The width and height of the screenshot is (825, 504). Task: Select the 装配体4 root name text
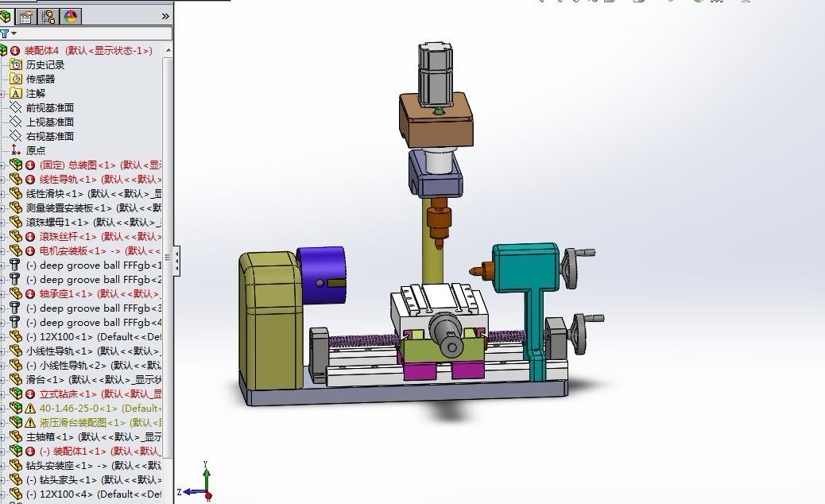coord(88,51)
